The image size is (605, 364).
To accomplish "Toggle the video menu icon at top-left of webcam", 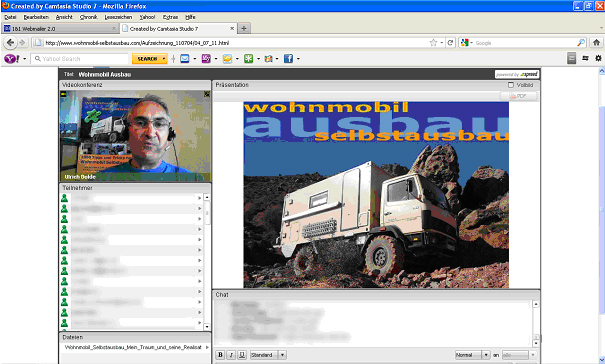I will (x=64, y=94).
